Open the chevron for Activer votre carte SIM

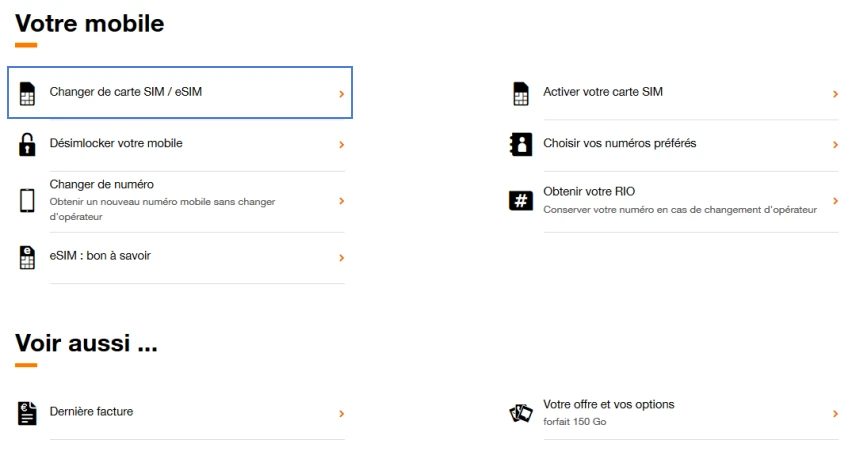tap(835, 94)
